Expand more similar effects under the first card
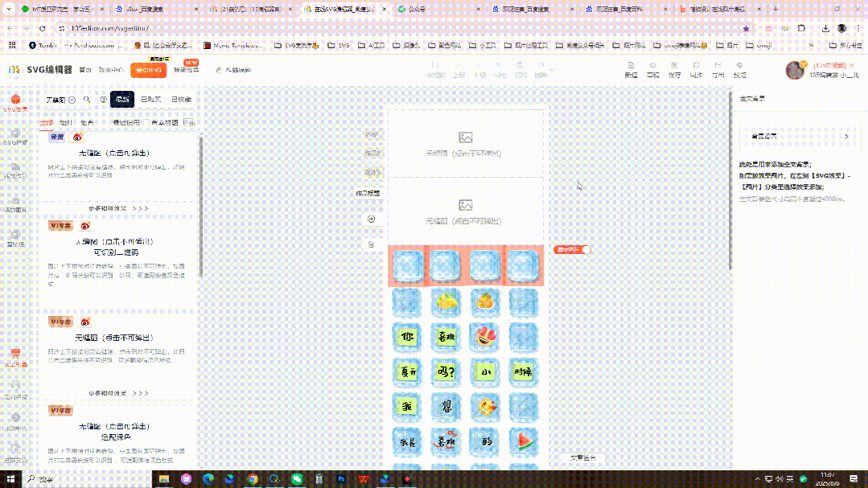Screen dimensions: 868x488 [x=118, y=208]
